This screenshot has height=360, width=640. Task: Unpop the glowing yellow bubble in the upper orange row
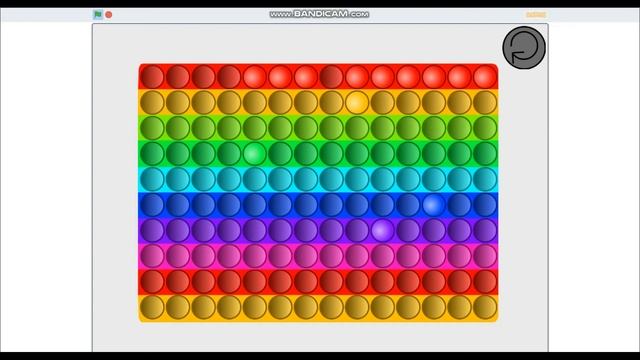point(357,102)
